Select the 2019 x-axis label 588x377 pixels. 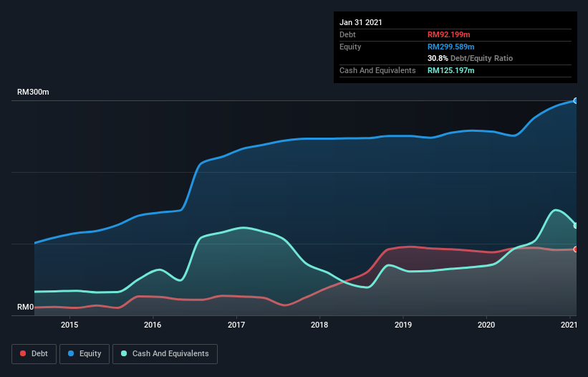tap(403, 325)
